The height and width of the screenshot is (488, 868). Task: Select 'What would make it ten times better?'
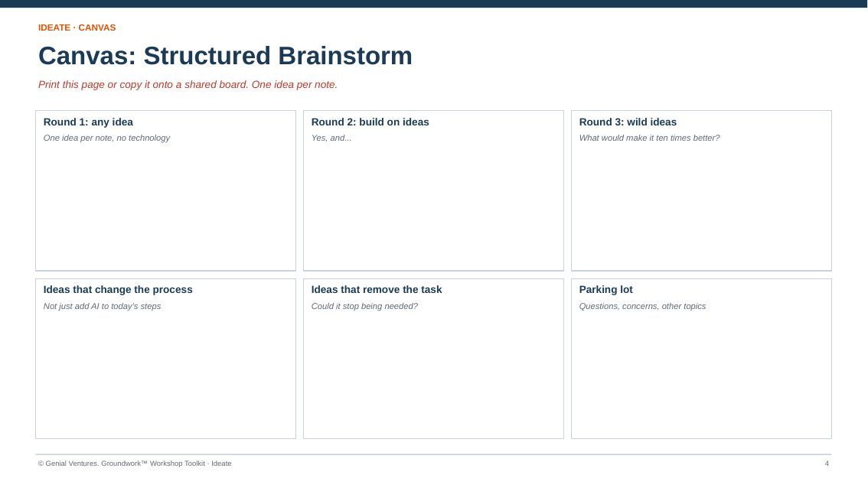point(649,138)
